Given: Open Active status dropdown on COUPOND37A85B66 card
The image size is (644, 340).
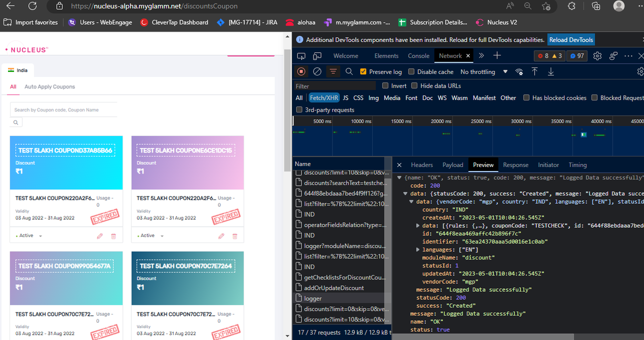Looking at the screenshot, I should 29,236.
